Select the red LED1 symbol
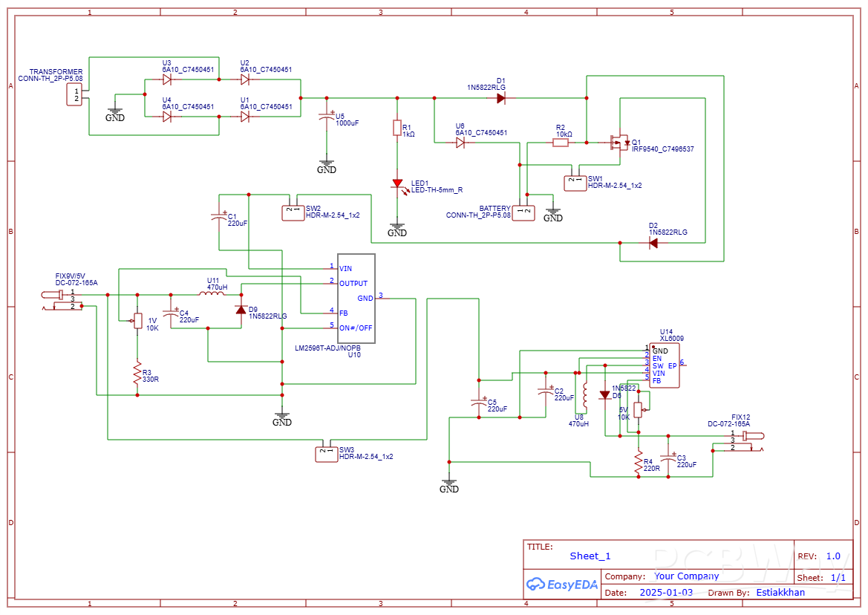Screen dimensions: 868x615 tap(397, 184)
